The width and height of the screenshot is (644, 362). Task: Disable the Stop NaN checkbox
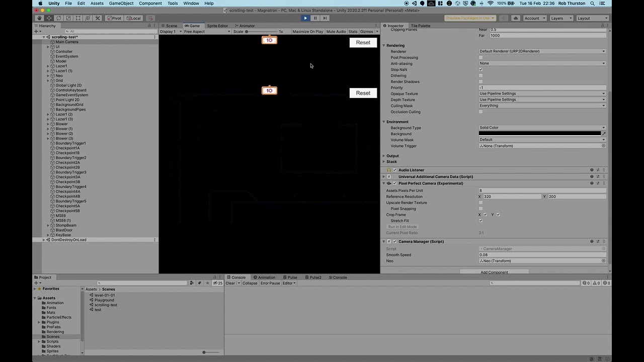click(480, 69)
